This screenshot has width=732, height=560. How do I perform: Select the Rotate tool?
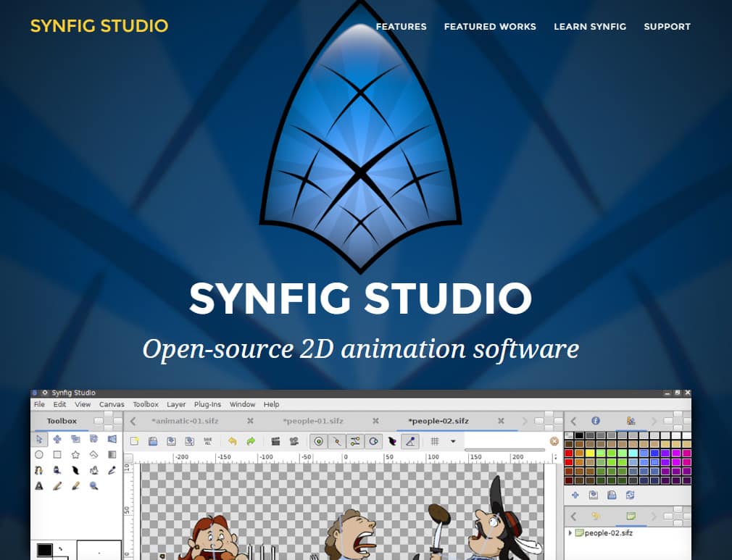(93, 439)
